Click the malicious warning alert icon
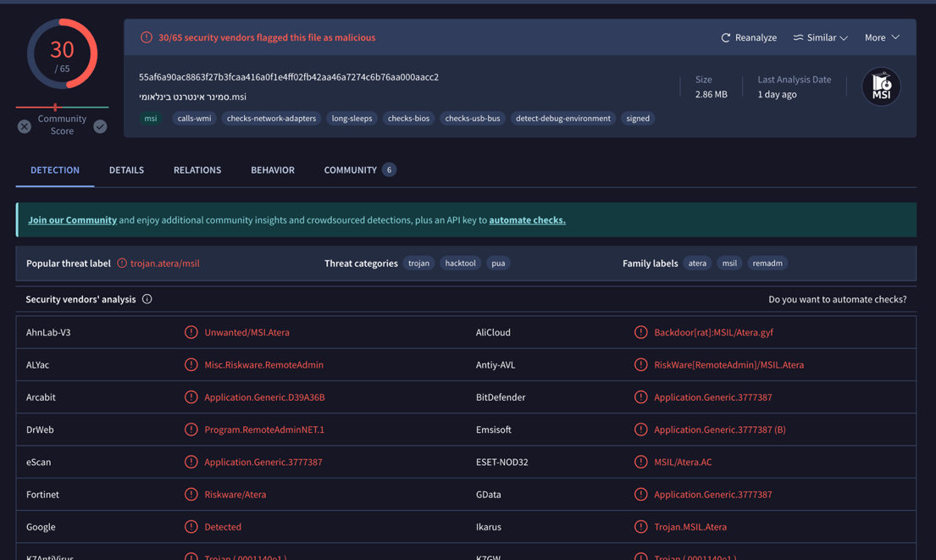 [147, 37]
